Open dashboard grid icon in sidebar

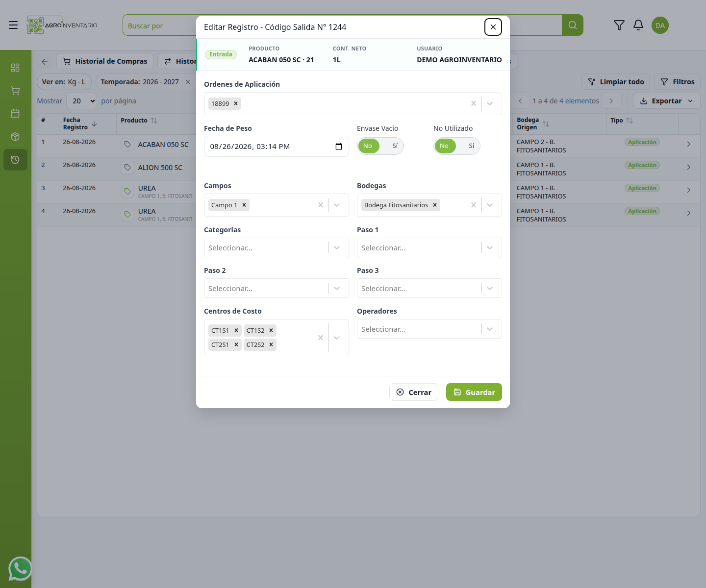(x=15, y=68)
